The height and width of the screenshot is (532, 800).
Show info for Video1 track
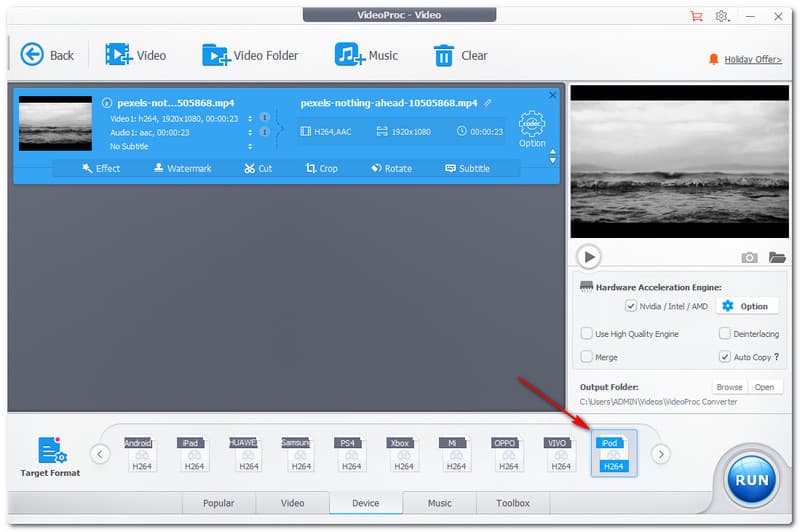pos(264,117)
